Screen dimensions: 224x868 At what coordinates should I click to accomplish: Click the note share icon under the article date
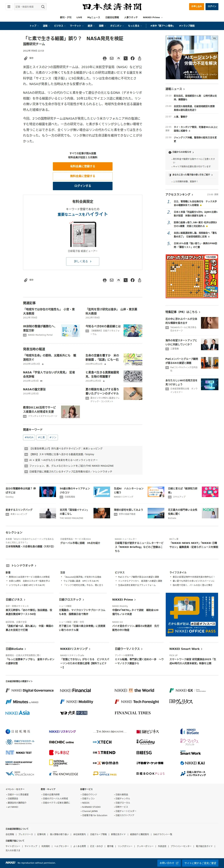point(118,58)
